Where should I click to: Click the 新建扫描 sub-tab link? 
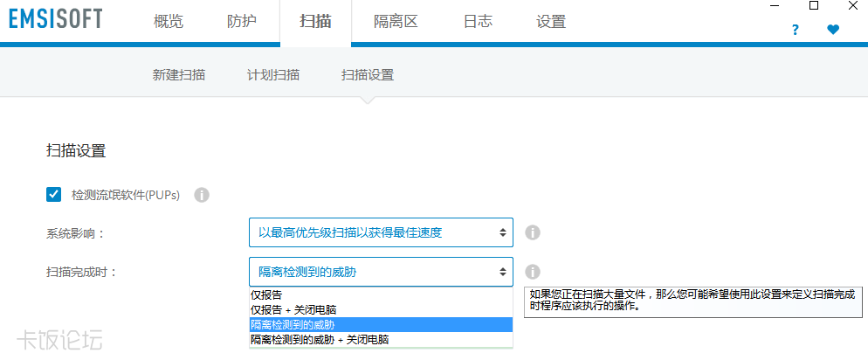tap(179, 75)
